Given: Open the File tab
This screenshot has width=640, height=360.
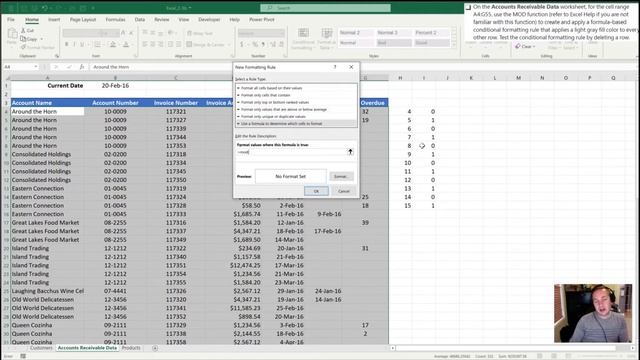Looking at the screenshot, I should pos(11,20).
